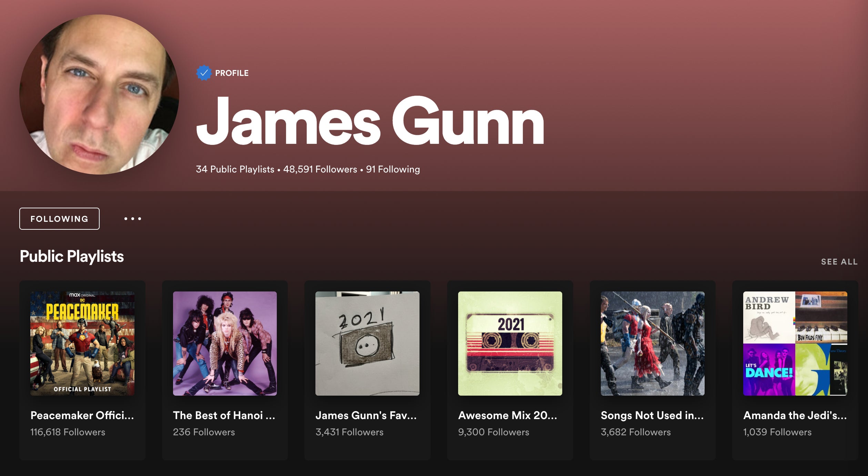Click Songs Not Used in... title
868x476 pixels.
tap(652, 415)
